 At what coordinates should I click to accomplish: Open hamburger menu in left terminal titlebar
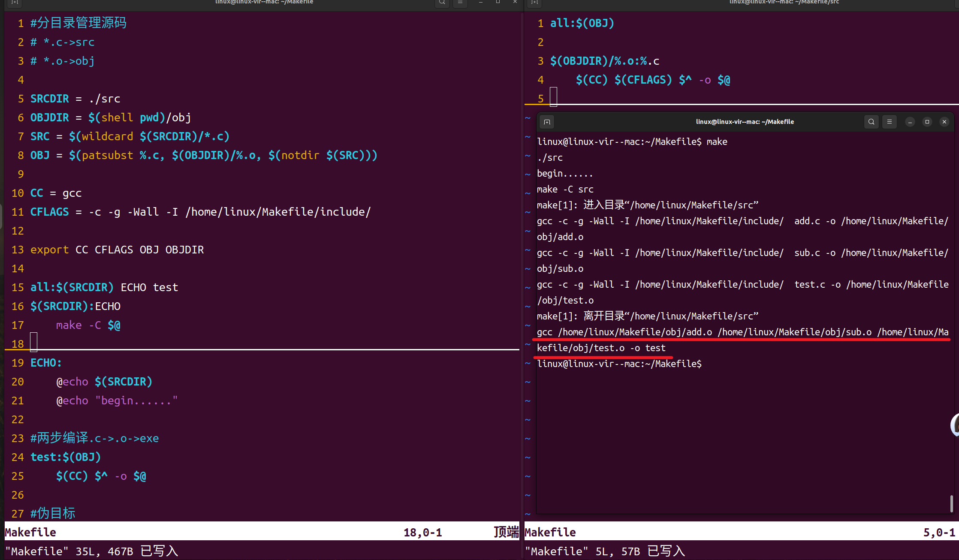pyautogui.click(x=460, y=2)
